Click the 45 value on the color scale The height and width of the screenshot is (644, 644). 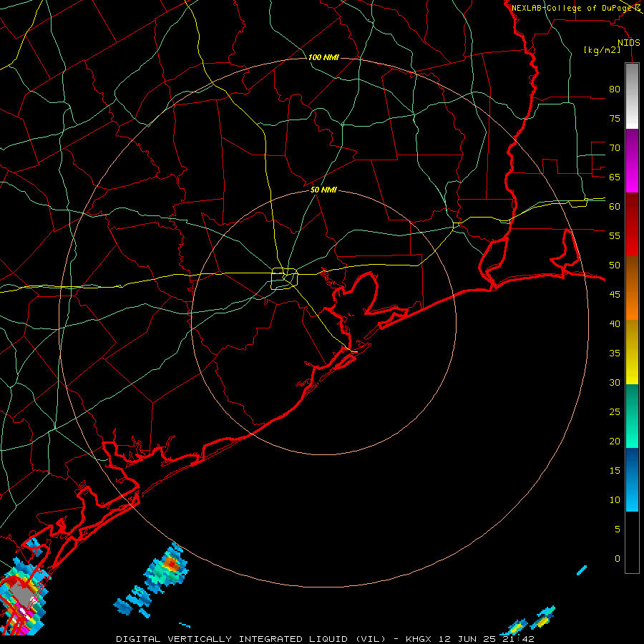(x=615, y=295)
